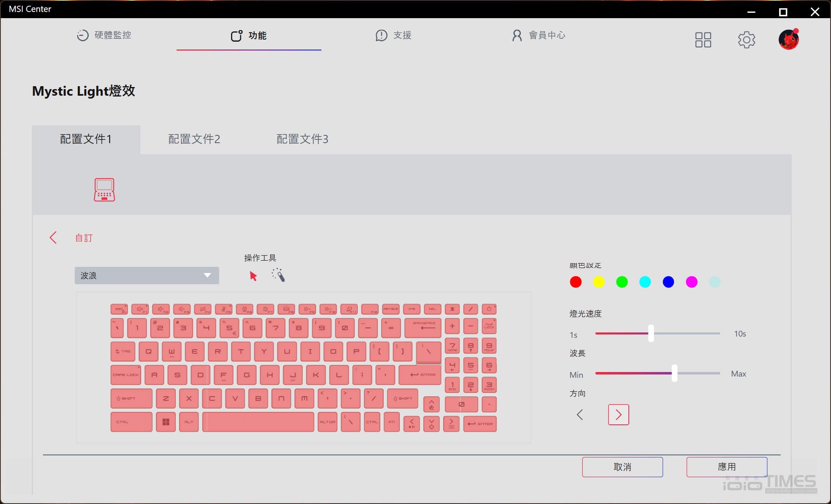
Task: Select the left Shift key
Action: (132, 398)
